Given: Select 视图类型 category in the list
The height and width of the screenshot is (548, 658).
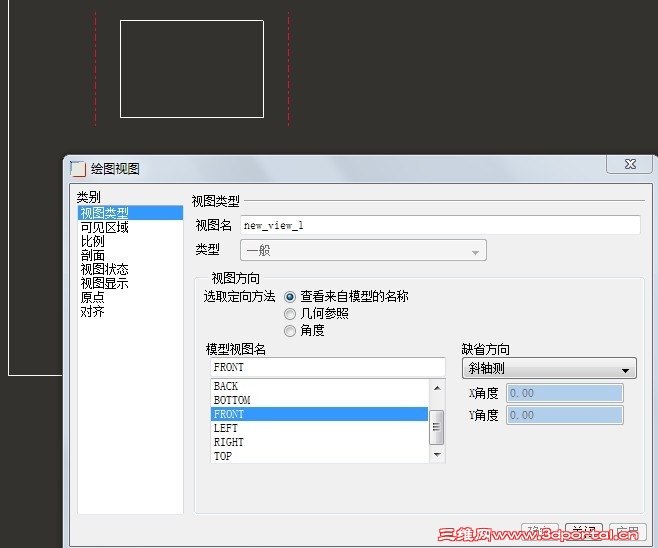Looking at the screenshot, I should 130,213.
